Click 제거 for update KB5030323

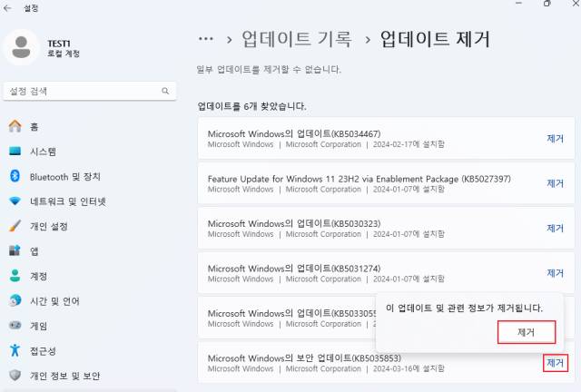[x=555, y=229]
